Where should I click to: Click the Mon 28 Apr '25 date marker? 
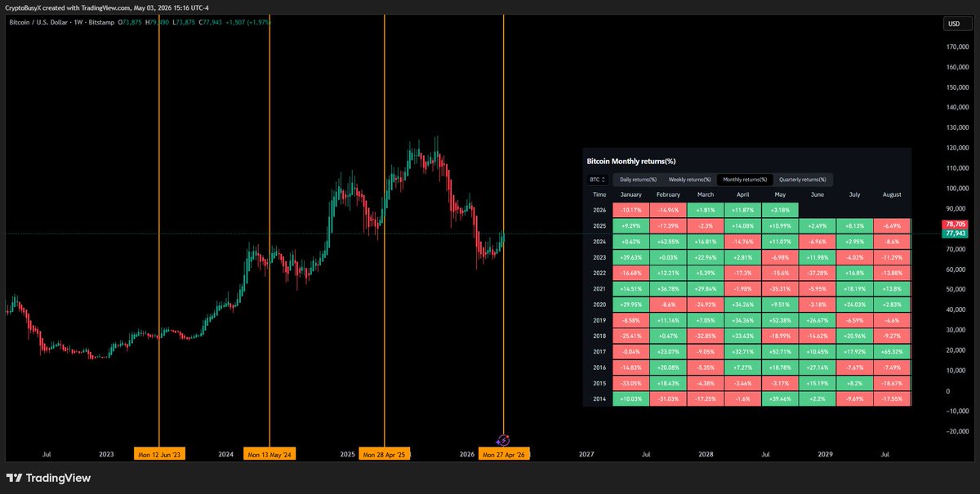[384, 454]
